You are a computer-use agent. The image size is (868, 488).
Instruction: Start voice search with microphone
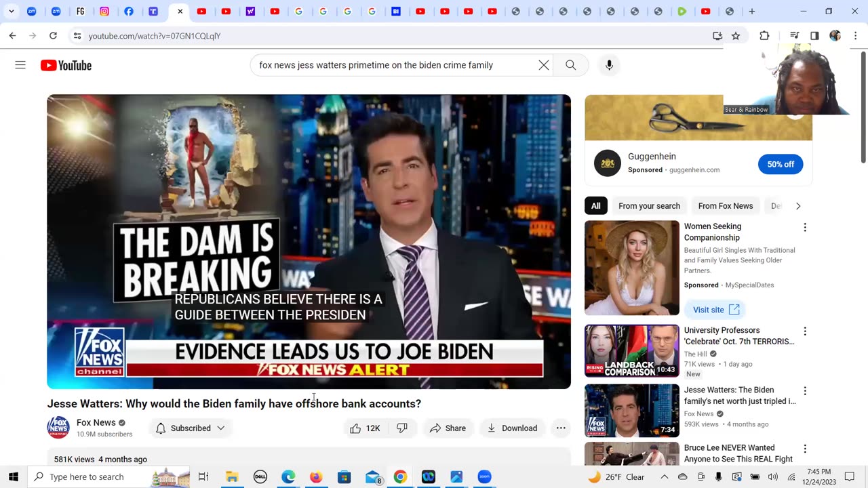click(x=609, y=65)
